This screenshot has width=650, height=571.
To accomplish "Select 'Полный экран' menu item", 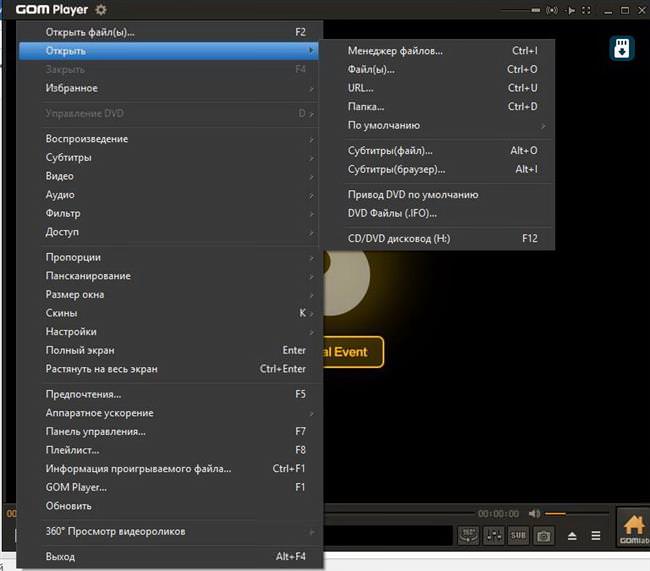I will pos(169,350).
